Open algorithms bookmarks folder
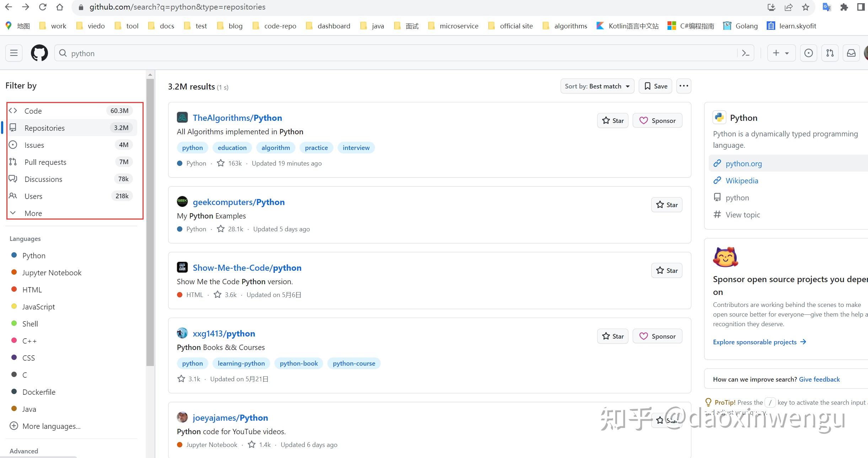 (x=565, y=26)
